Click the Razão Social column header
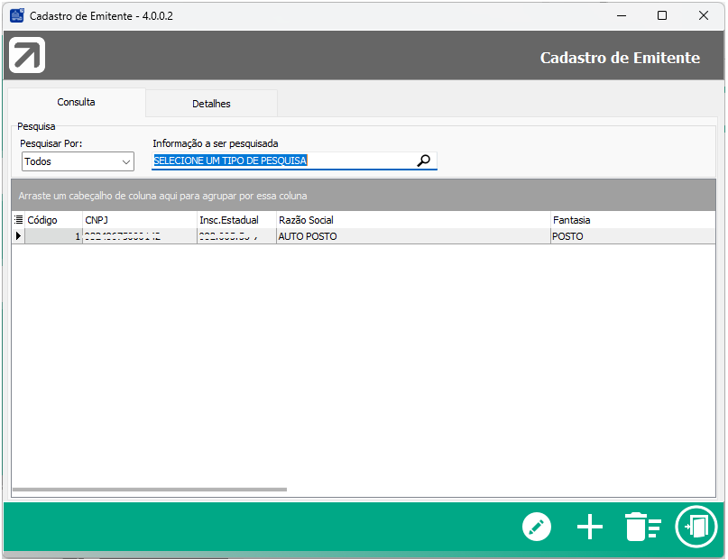This screenshot has height=560, width=728. [x=413, y=220]
